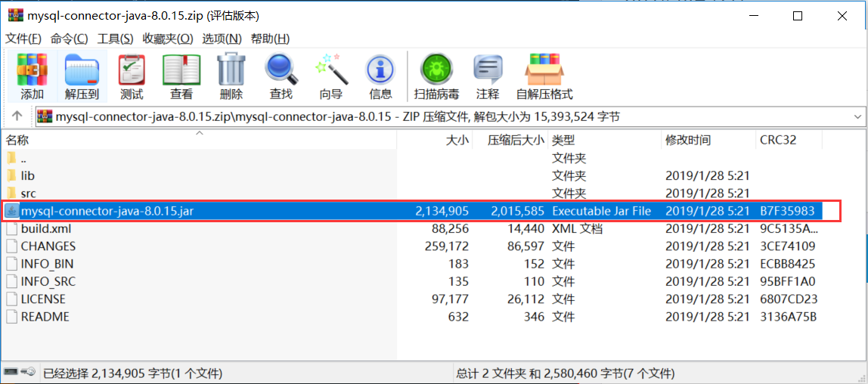The width and height of the screenshot is (868, 384).
Task: Open the File (文件) menu
Action: [x=23, y=39]
